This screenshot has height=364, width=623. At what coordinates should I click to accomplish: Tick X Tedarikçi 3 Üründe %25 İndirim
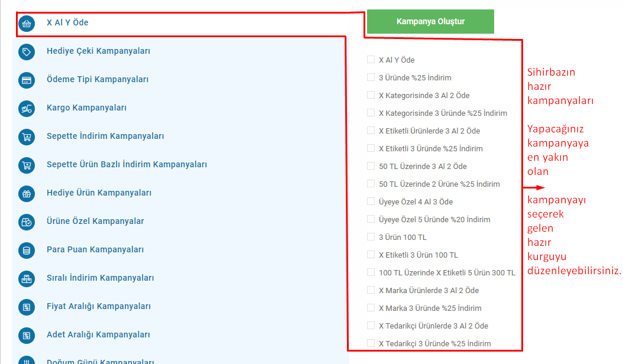[371, 343]
